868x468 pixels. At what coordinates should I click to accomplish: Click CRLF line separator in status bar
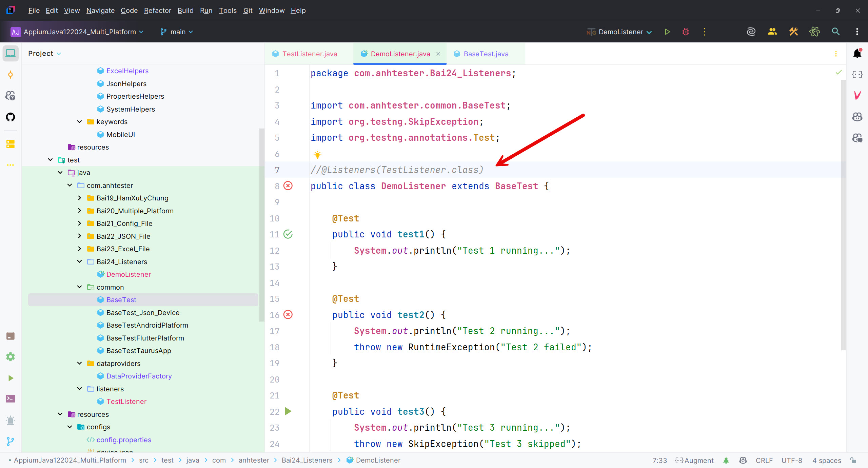coord(764,460)
